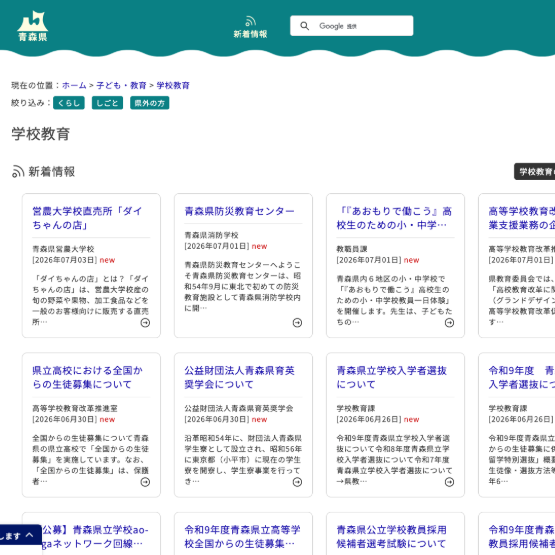Click the 新着情報 section heading text
Image resolution: width=555 pixels, height=555 pixels.
pos(52,172)
